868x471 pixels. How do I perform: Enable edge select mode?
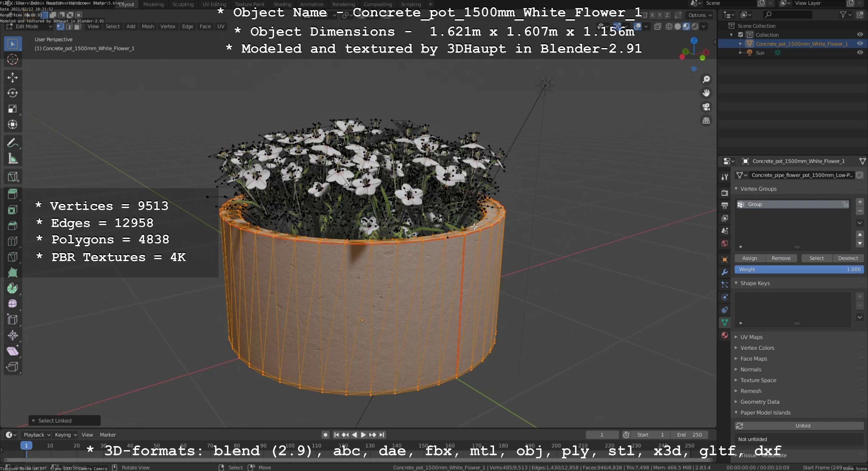[x=69, y=27]
